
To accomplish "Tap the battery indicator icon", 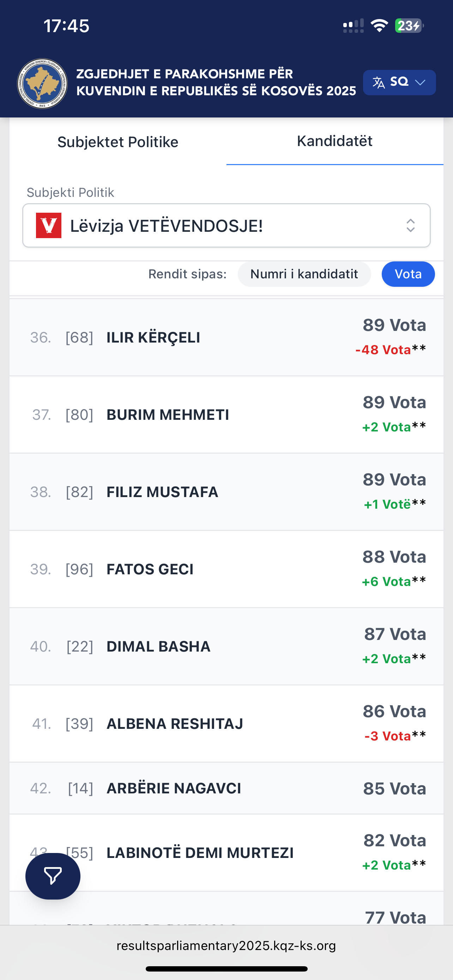I will coord(409,26).
